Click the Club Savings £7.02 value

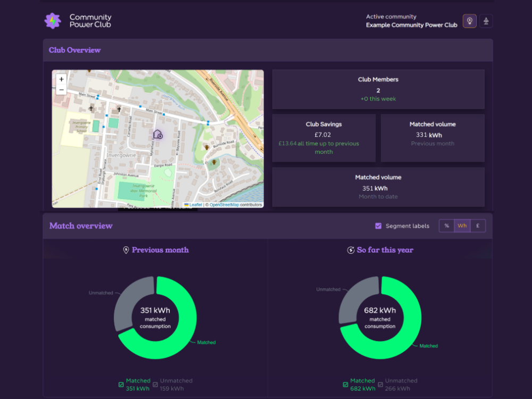click(x=323, y=135)
